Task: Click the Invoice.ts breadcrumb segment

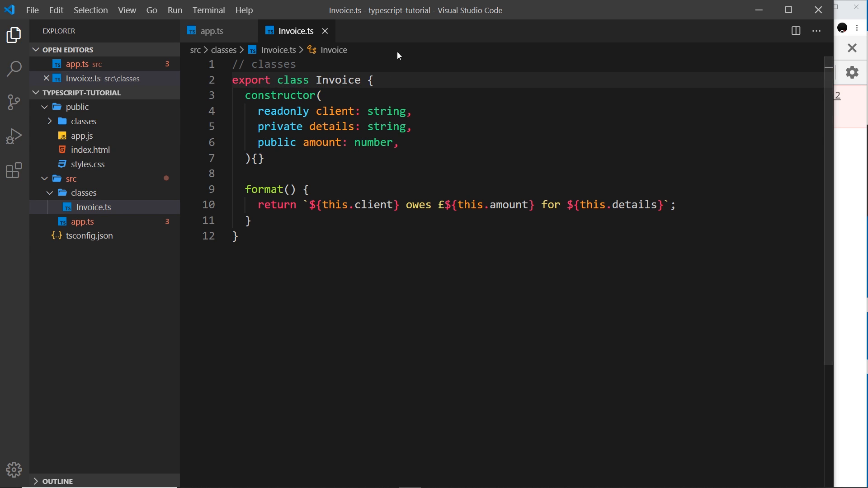Action: [x=272, y=50]
